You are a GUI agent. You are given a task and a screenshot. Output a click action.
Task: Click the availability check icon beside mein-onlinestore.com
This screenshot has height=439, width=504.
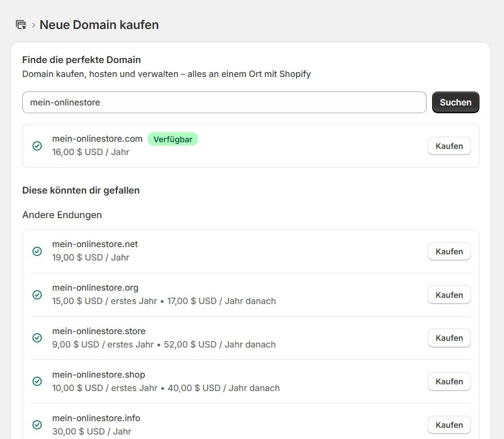37,146
